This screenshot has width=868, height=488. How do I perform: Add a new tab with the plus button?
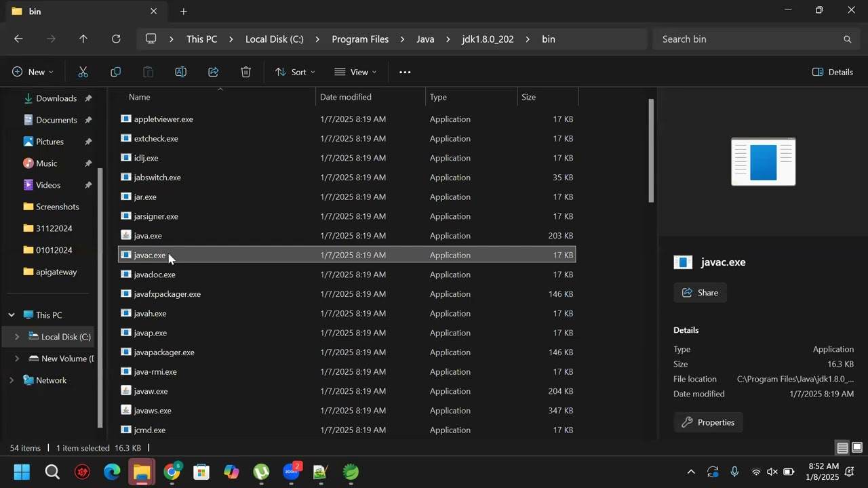click(183, 12)
